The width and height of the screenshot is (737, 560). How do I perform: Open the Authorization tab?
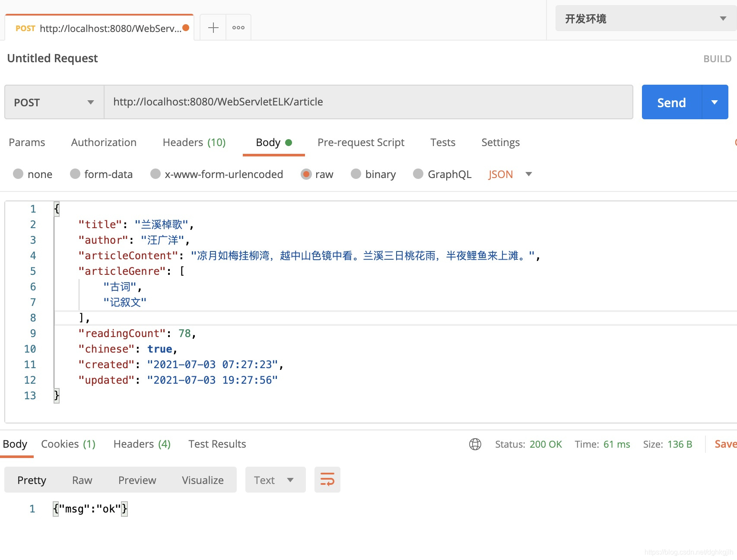pyautogui.click(x=104, y=143)
